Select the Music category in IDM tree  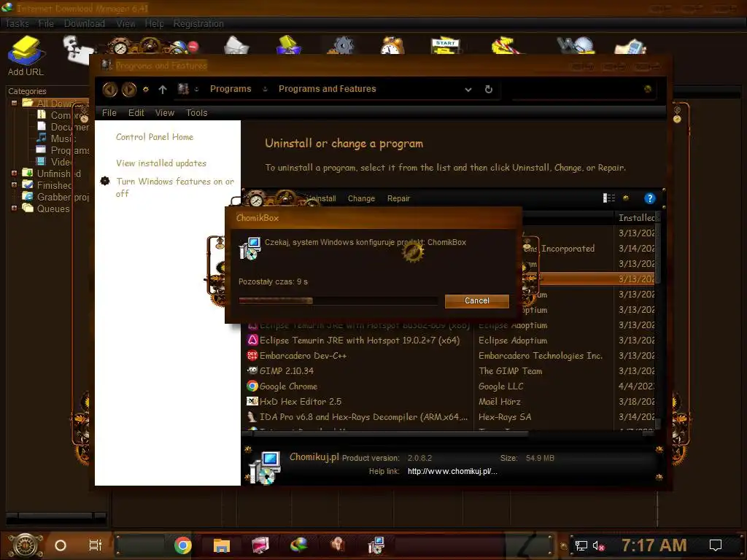[x=56, y=138]
